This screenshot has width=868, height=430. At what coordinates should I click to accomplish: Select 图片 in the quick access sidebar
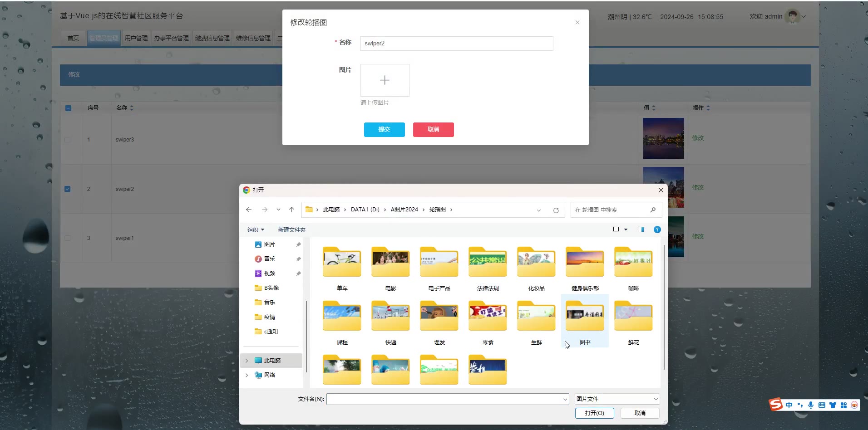click(269, 244)
